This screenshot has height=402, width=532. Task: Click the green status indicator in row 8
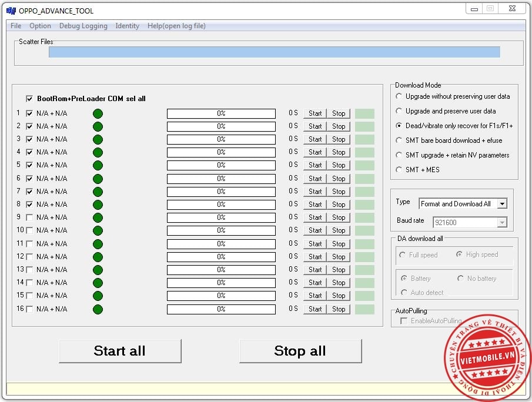coord(98,205)
